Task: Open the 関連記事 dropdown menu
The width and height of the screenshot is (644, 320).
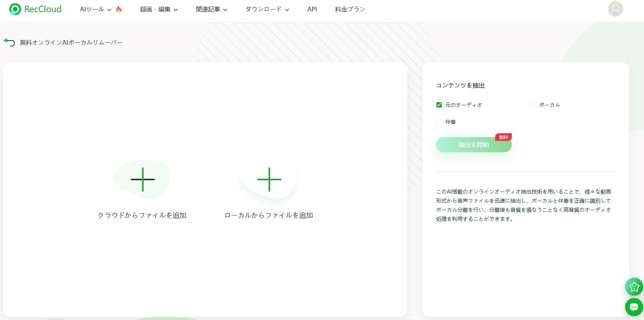Action: [211, 9]
